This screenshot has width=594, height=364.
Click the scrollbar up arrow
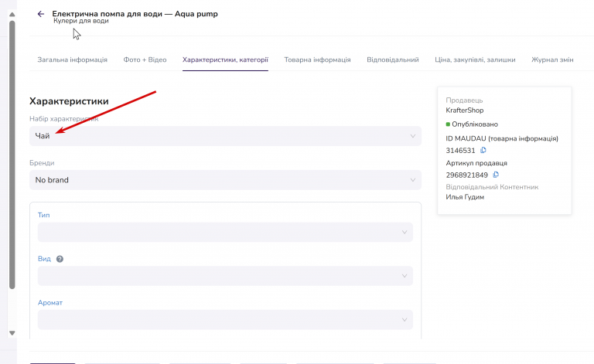[12, 15]
